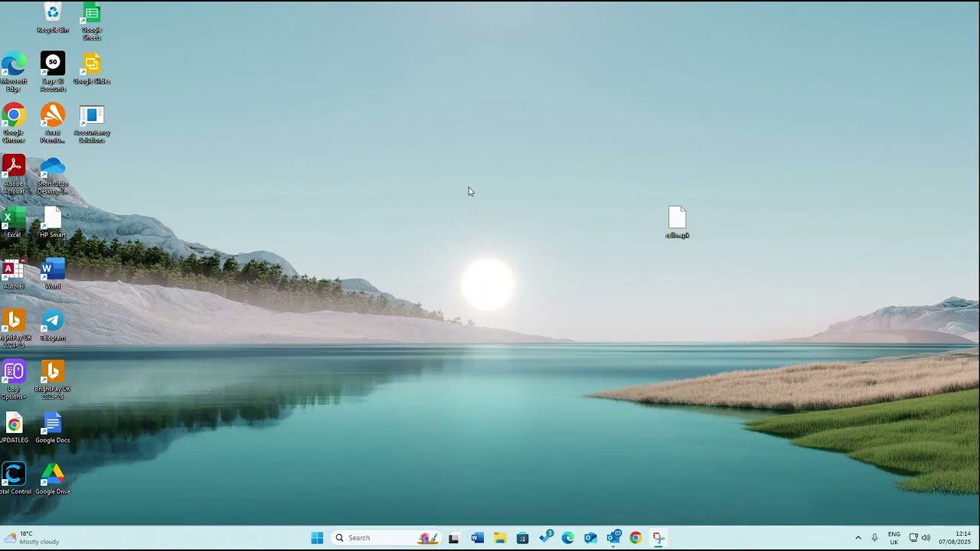
Task: Open Snipping Tool from the taskbar
Action: click(x=658, y=538)
